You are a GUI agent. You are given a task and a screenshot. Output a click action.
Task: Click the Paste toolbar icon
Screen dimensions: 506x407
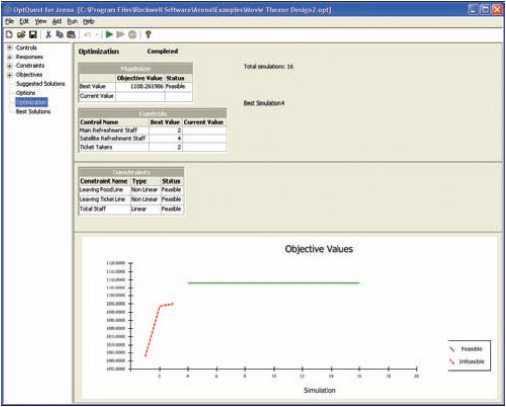pos(71,34)
